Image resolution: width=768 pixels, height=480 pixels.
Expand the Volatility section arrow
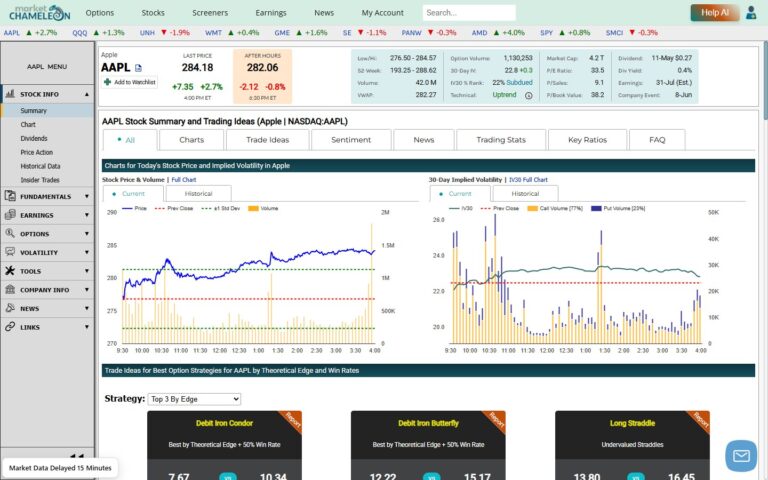point(87,252)
